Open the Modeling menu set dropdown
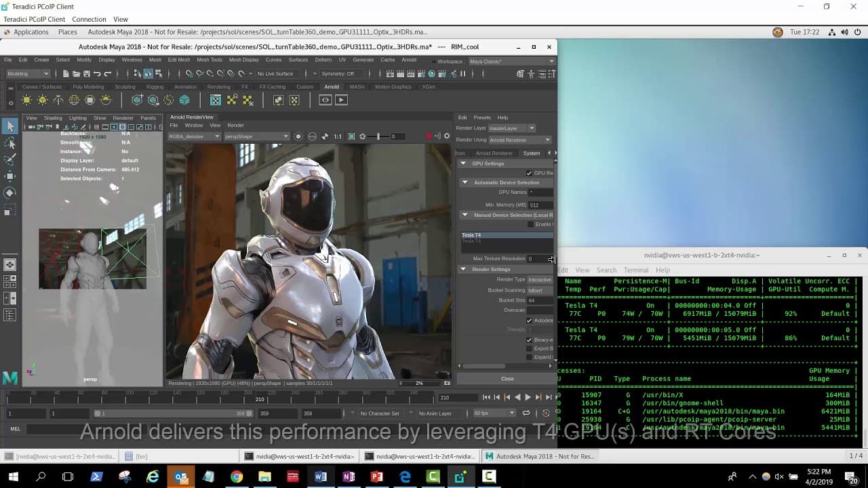 pos(28,74)
